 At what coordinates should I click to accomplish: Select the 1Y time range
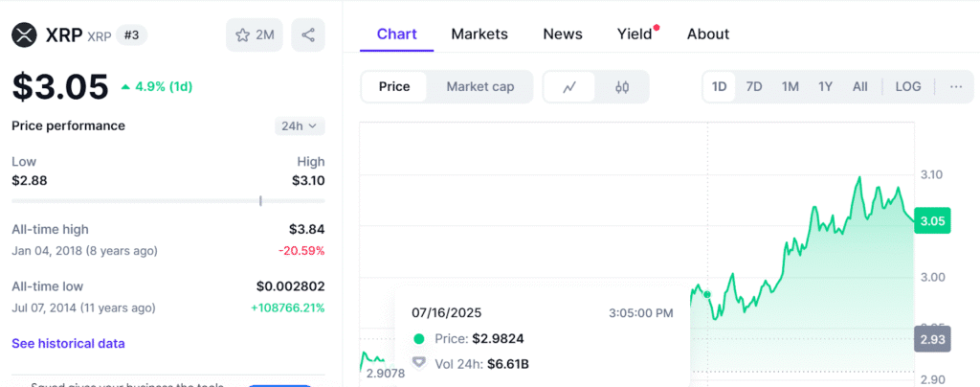(x=825, y=87)
